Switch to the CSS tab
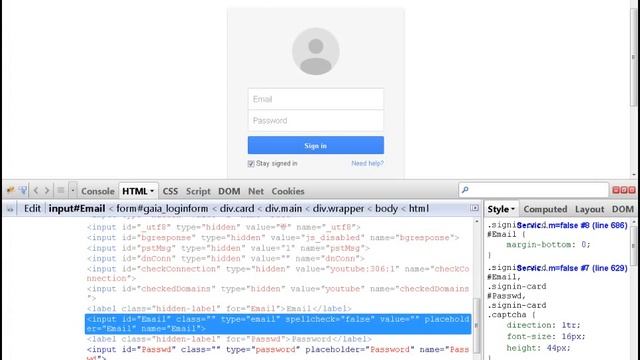Screen dimensions: 640x360 (170, 191)
